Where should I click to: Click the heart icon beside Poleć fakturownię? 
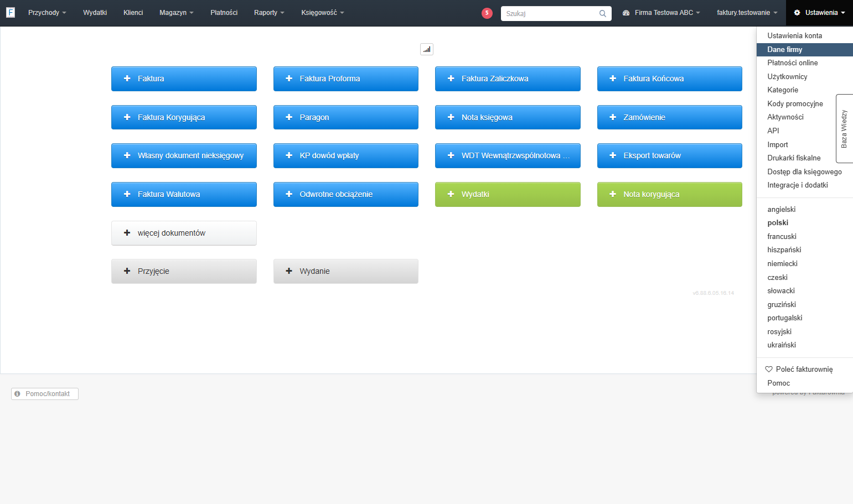click(x=769, y=369)
